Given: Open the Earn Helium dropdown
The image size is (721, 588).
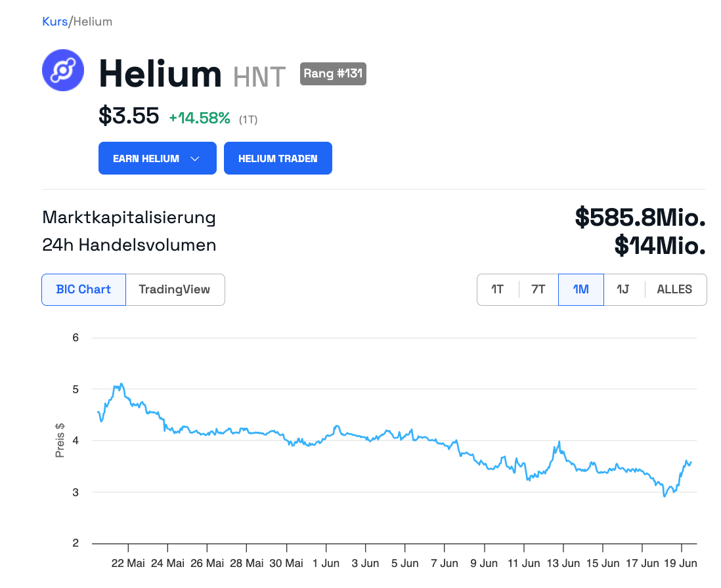Looking at the screenshot, I should [157, 159].
